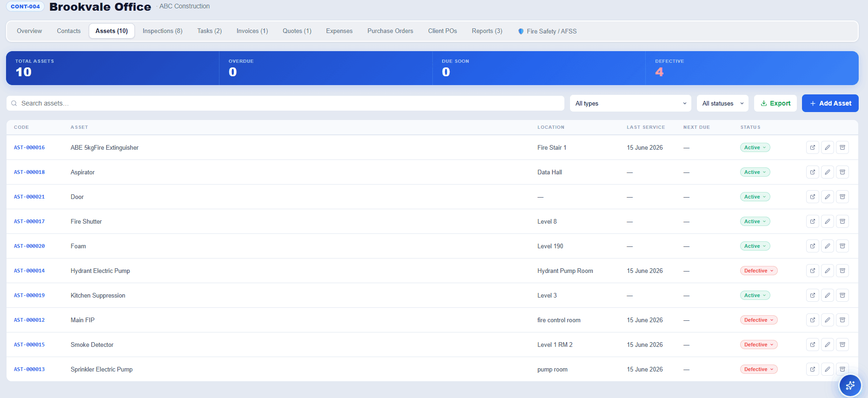
Task: Open asset code link AST-000014
Action: click(x=29, y=271)
